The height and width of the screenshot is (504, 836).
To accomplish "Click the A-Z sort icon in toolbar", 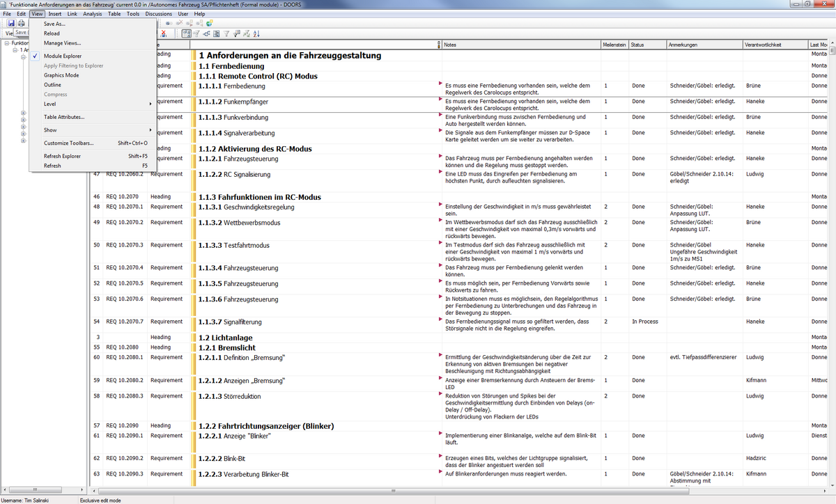I will coord(256,33).
